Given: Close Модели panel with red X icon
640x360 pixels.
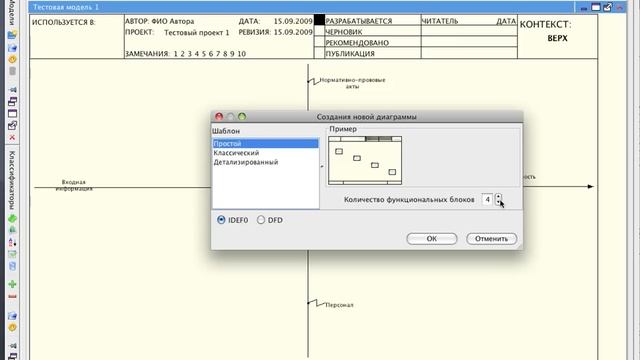Looking at the screenshot, I should (x=12, y=138).
